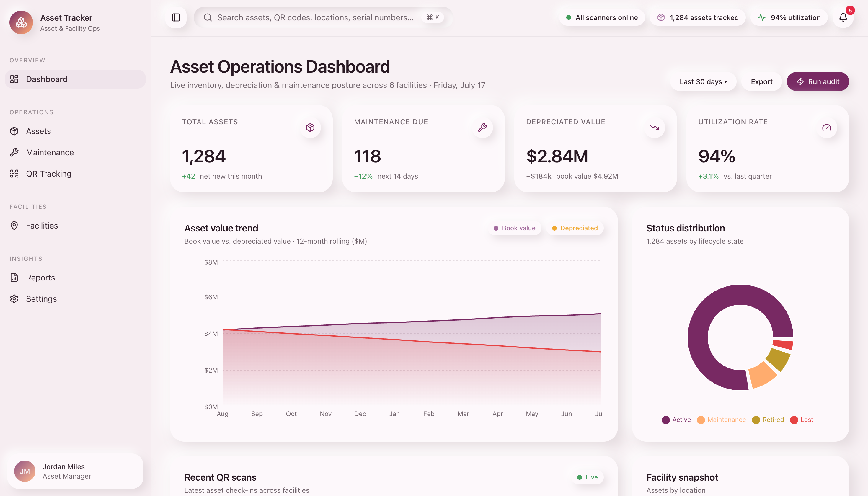Viewport: 868px width, 496px height.
Task: Click the pulse icon in utilization pill
Action: (x=762, y=17)
